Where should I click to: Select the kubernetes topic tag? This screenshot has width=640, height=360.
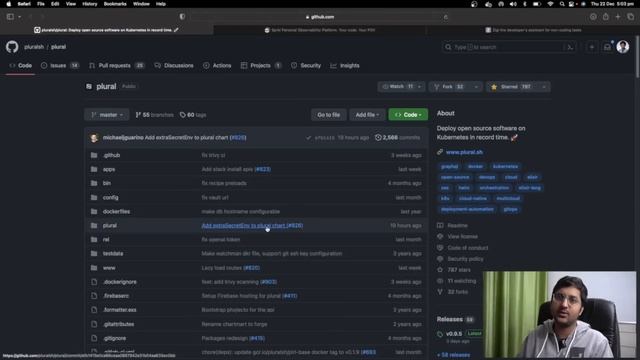click(505, 167)
